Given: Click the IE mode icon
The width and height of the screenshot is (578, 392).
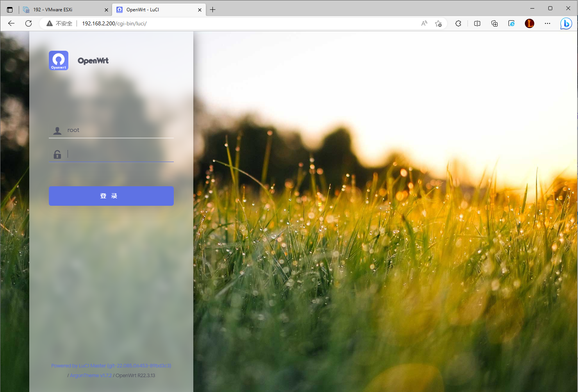Looking at the screenshot, I should [x=512, y=23].
